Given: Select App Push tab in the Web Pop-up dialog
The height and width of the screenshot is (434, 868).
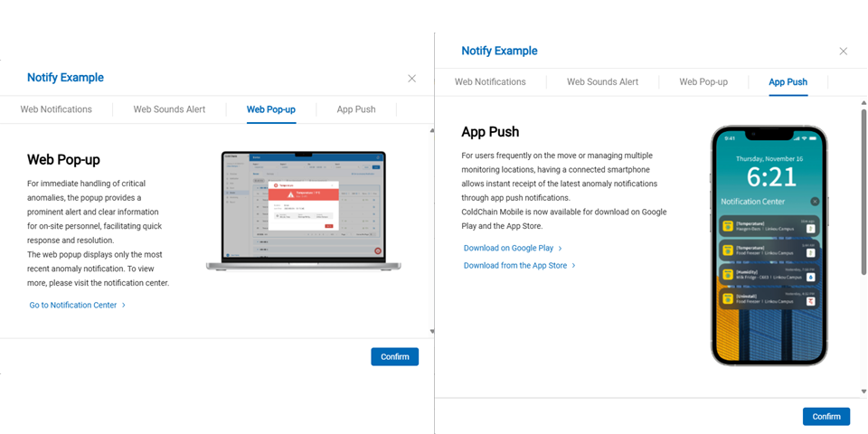Looking at the screenshot, I should pos(356,109).
